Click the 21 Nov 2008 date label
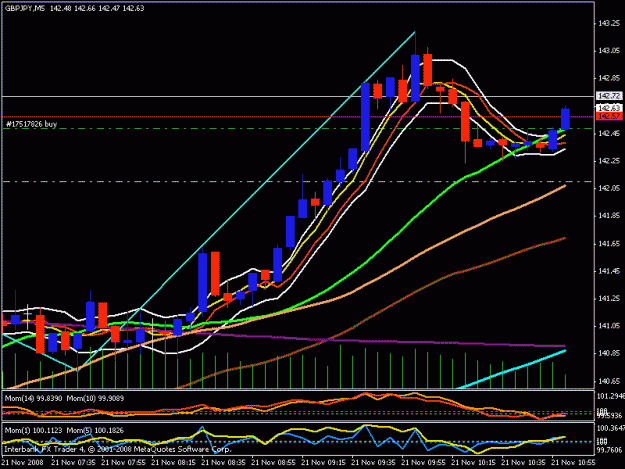625x469 pixels. [x=22, y=463]
